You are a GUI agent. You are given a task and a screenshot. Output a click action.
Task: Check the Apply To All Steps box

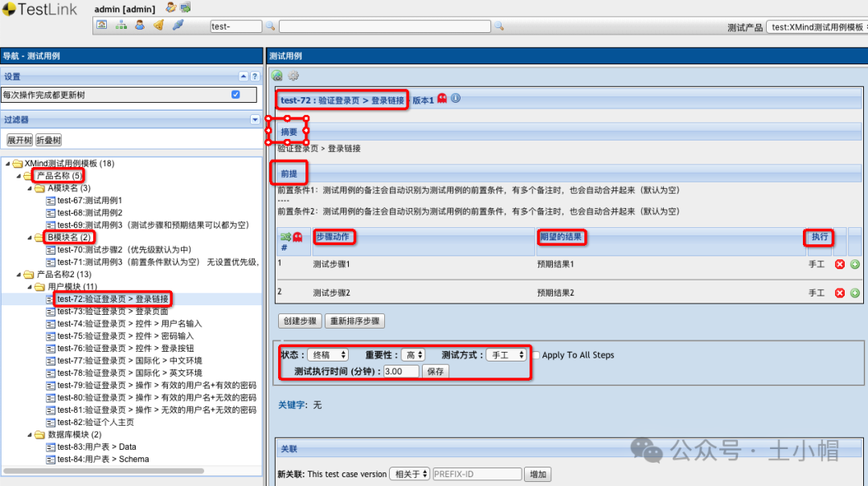(x=536, y=355)
